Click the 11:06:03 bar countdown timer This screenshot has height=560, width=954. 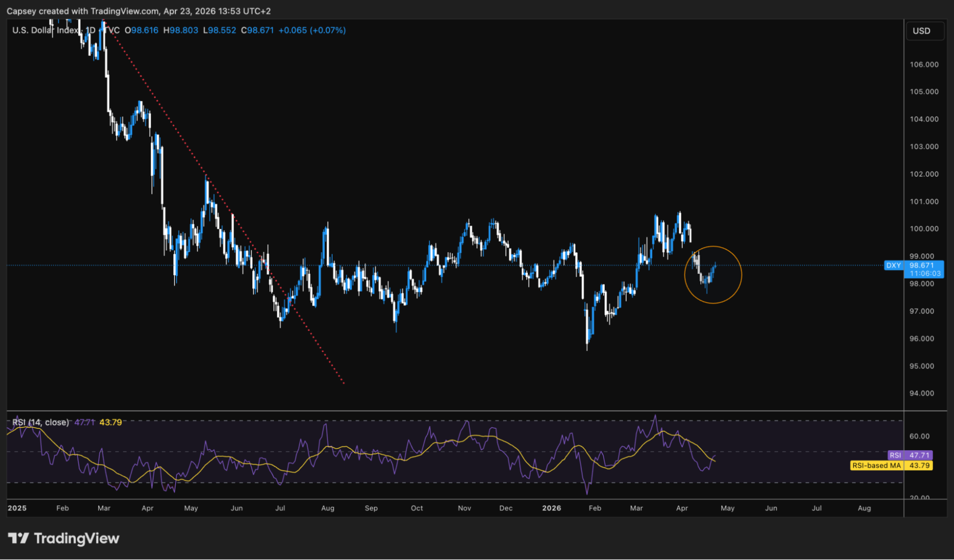tap(925, 274)
